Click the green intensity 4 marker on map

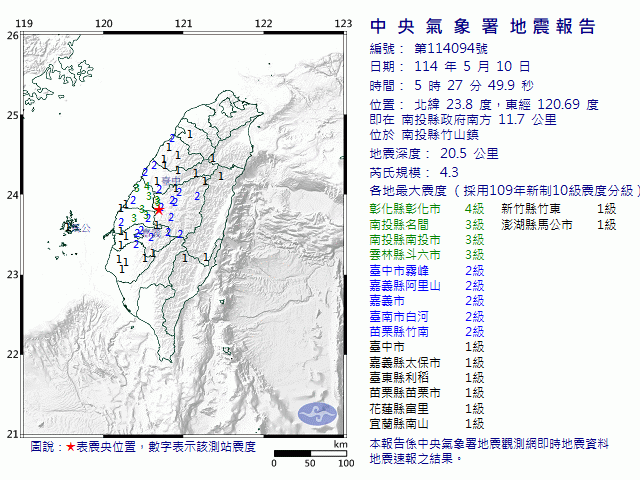(147, 187)
